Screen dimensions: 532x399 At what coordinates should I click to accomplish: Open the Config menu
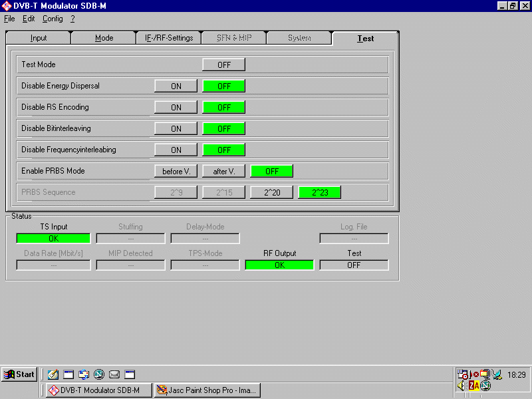pos(53,19)
